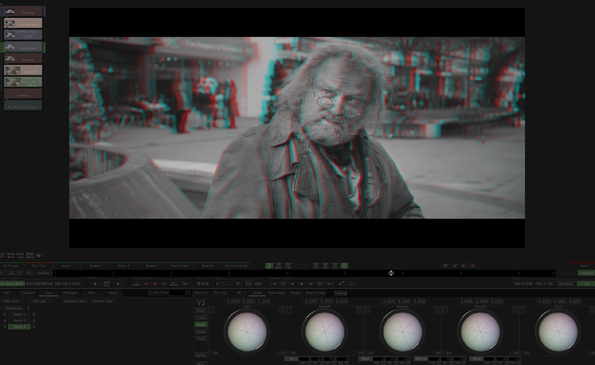Click the Remove Layer button
The image size is (595, 365).
pos(103,301)
